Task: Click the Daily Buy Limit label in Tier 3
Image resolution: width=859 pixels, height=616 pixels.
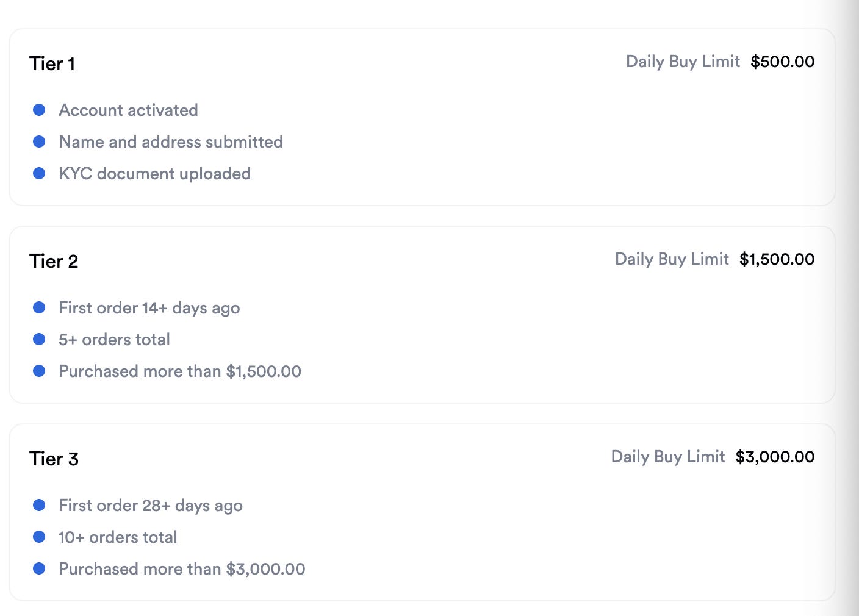Action: click(x=668, y=457)
